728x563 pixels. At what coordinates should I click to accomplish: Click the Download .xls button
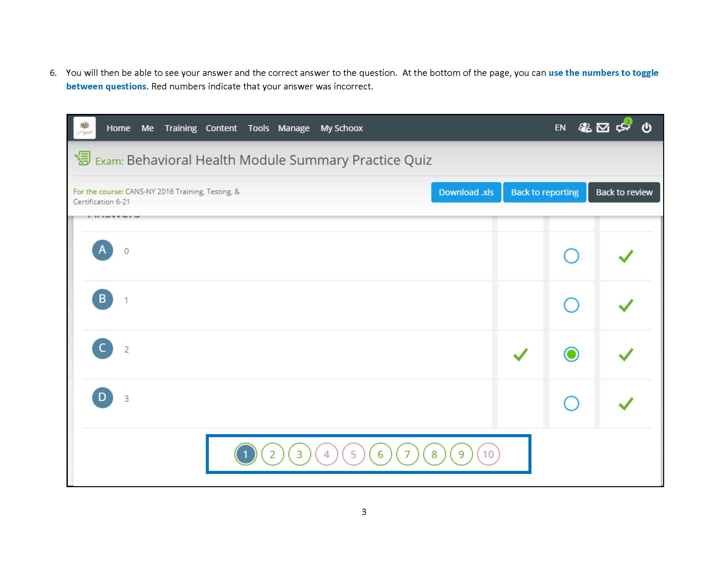466,192
